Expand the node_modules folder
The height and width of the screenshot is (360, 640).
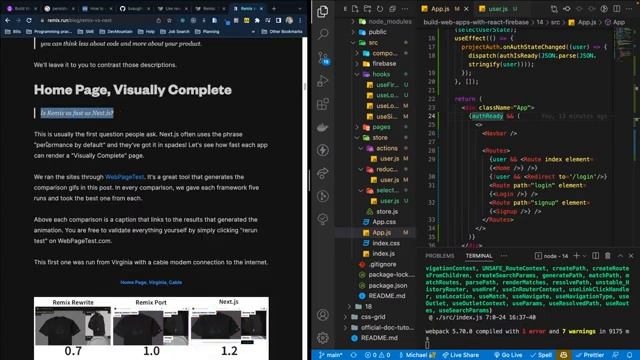(x=353, y=22)
